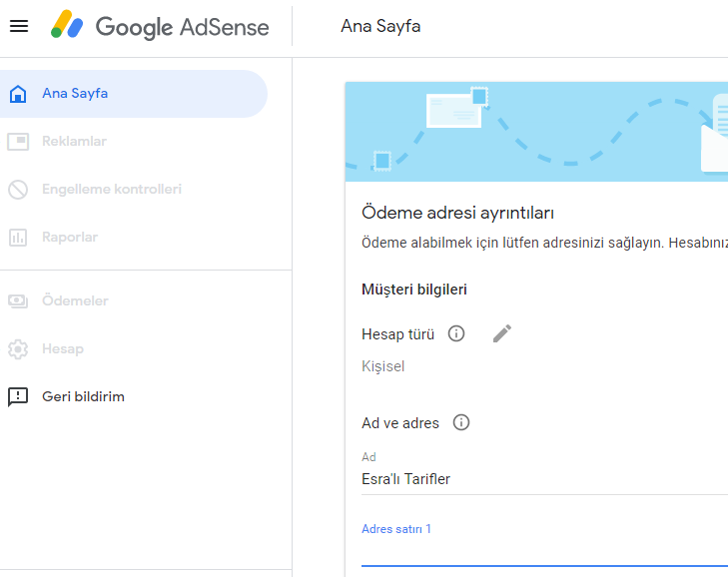
Task: Click the Ana Sayfa home icon
Action: point(18,94)
